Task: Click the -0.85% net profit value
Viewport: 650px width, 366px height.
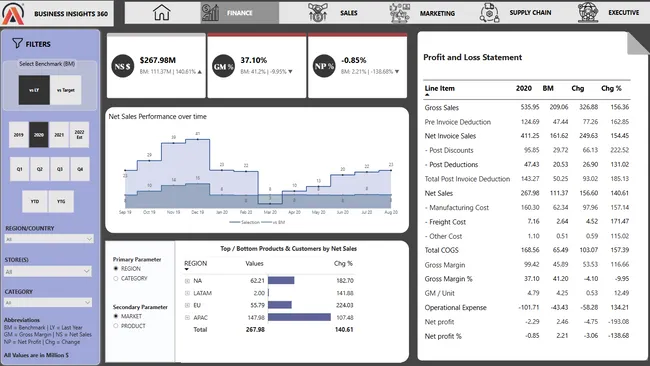Action: [x=354, y=61]
